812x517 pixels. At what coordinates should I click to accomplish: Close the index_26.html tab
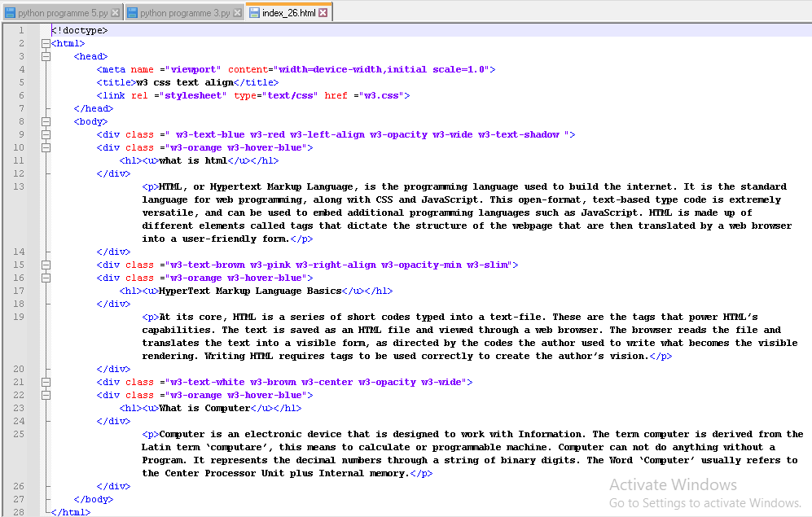coord(323,13)
